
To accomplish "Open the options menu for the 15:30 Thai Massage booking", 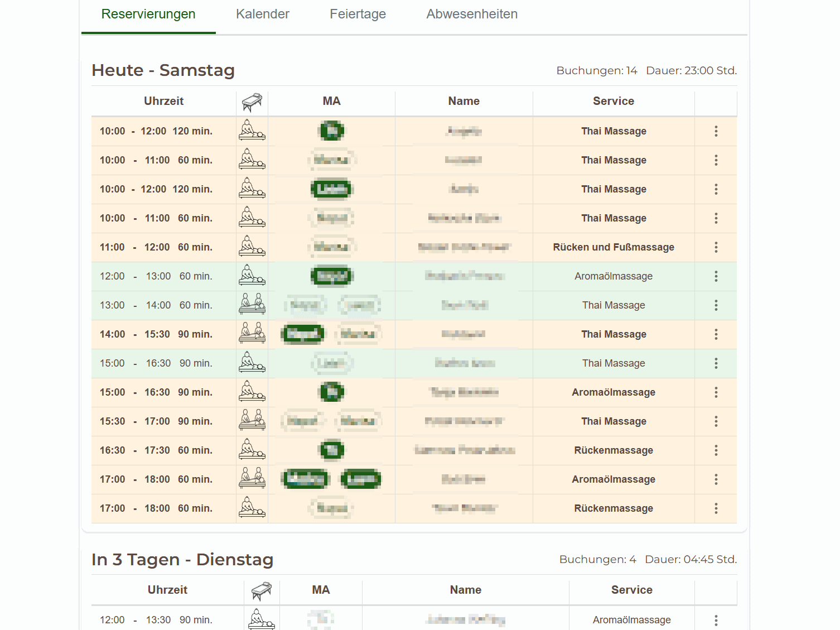I will [716, 421].
